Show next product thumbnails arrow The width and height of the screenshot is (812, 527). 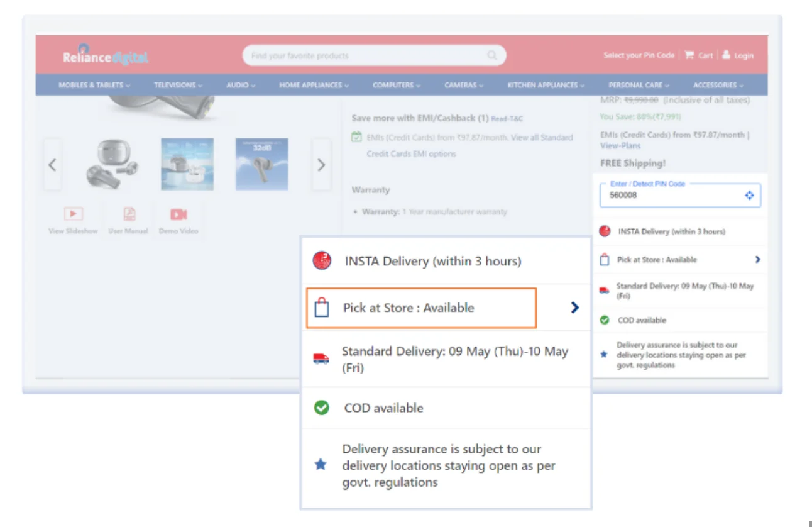(321, 165)
